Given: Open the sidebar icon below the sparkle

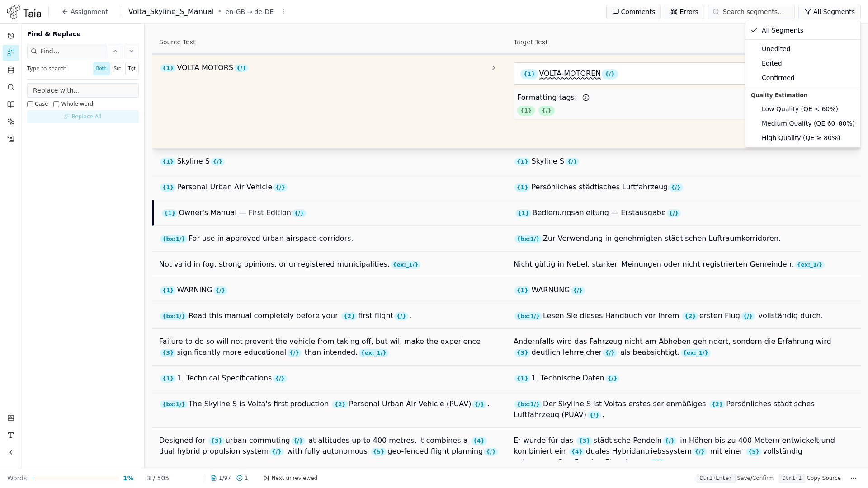Looking at the screenshot, I should pos(11,139).
